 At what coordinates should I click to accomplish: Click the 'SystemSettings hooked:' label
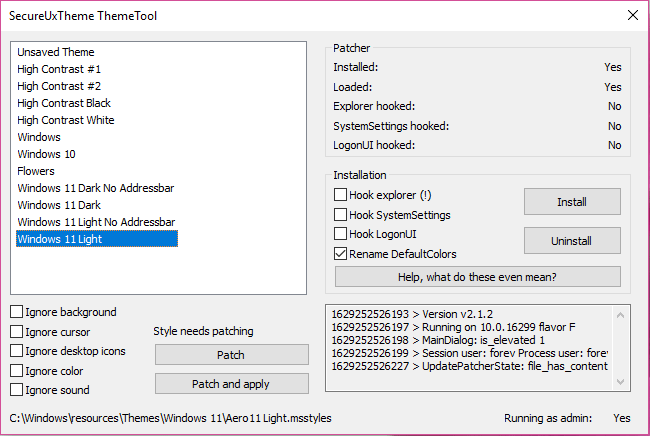[391, 126]
